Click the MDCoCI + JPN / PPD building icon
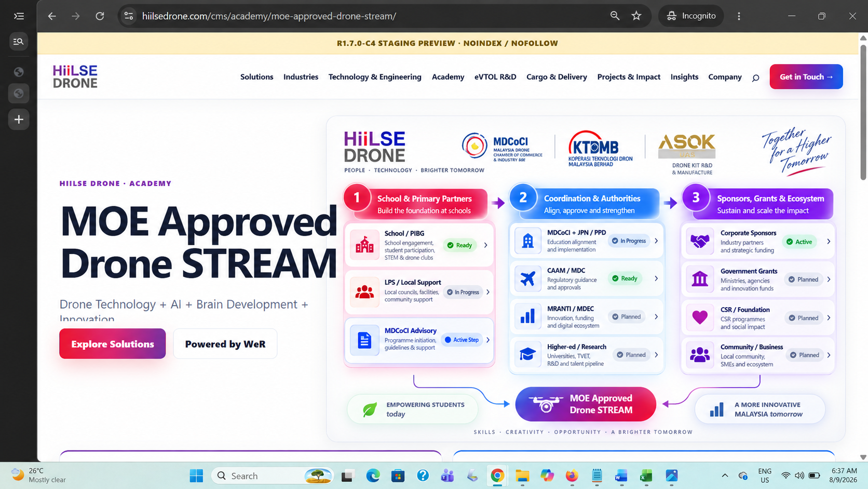 [527, 241]
